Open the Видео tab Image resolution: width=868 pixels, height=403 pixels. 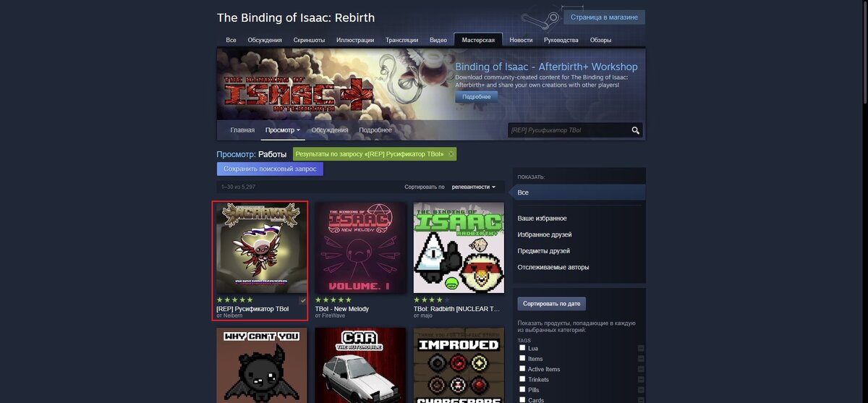(x=438, y=40)
